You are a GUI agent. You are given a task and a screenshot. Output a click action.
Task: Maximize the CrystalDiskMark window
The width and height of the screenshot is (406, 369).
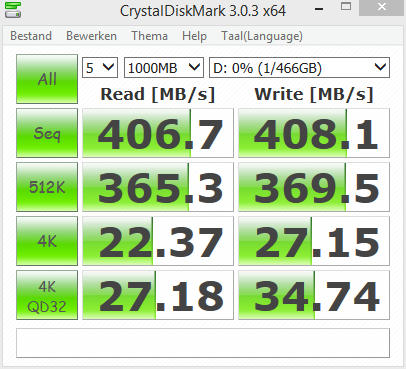(x=346, y=7)
